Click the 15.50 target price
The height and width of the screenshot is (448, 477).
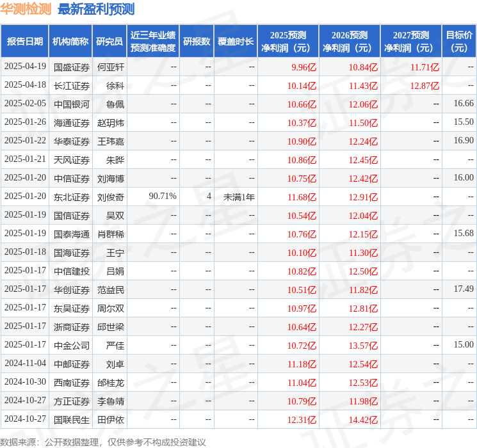pyautogui.click(x=464, y=122)
